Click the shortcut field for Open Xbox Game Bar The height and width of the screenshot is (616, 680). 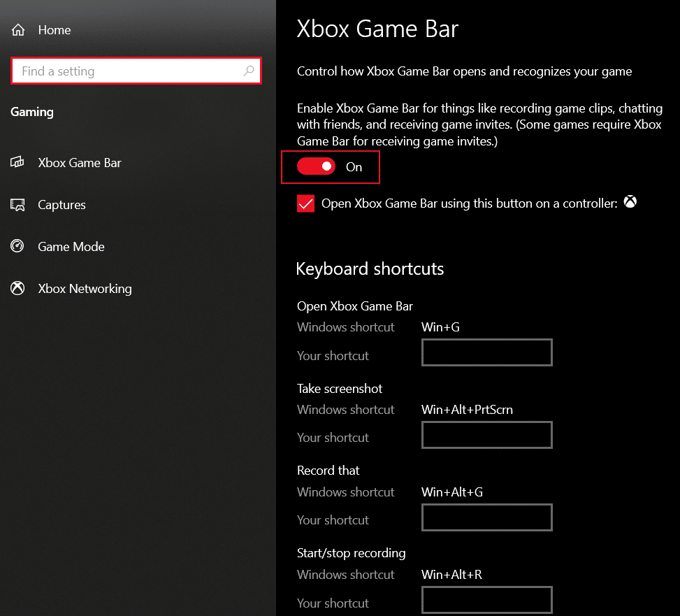coord(486,352)
